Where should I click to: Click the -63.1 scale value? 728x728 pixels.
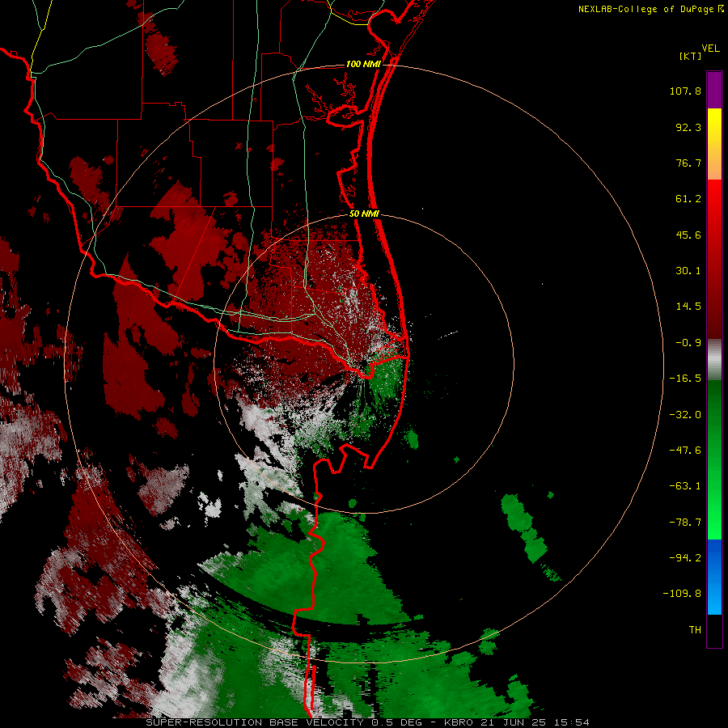pyautogui.click(x=685, y=486)
